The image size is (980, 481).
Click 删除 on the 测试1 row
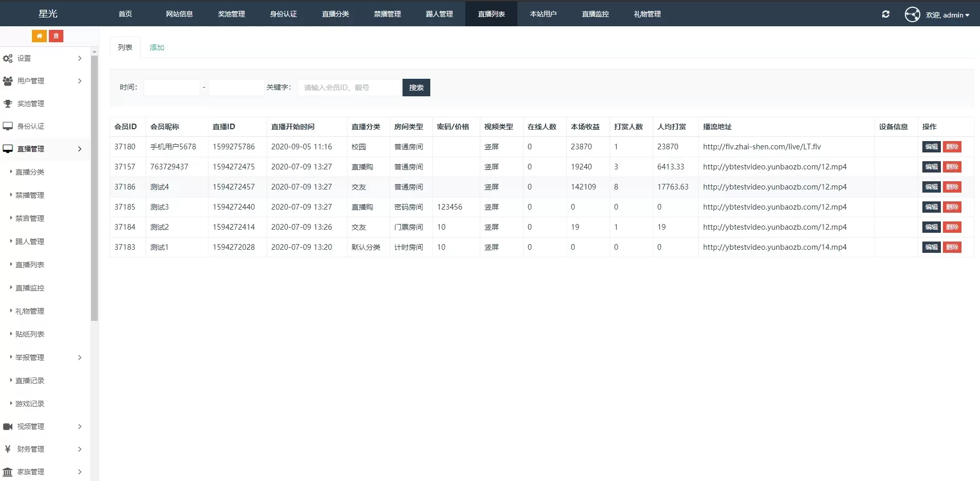click(x=952, y=247)
